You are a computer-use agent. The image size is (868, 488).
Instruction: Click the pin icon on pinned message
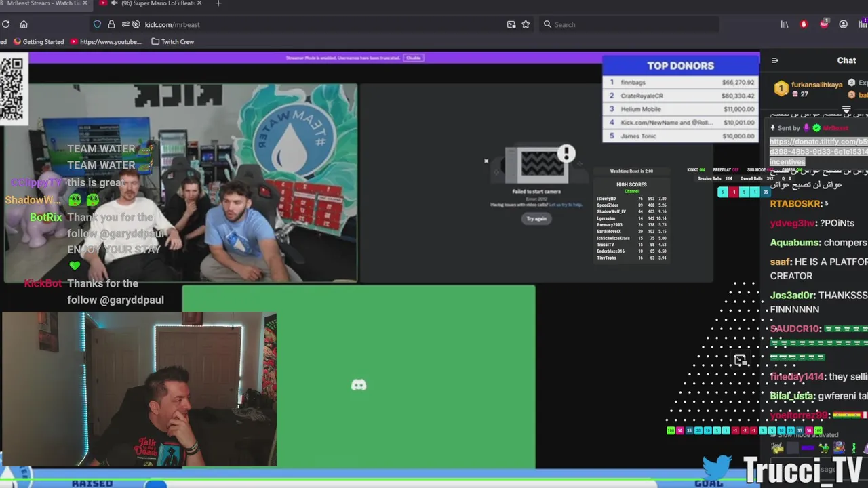pos(772,128)
